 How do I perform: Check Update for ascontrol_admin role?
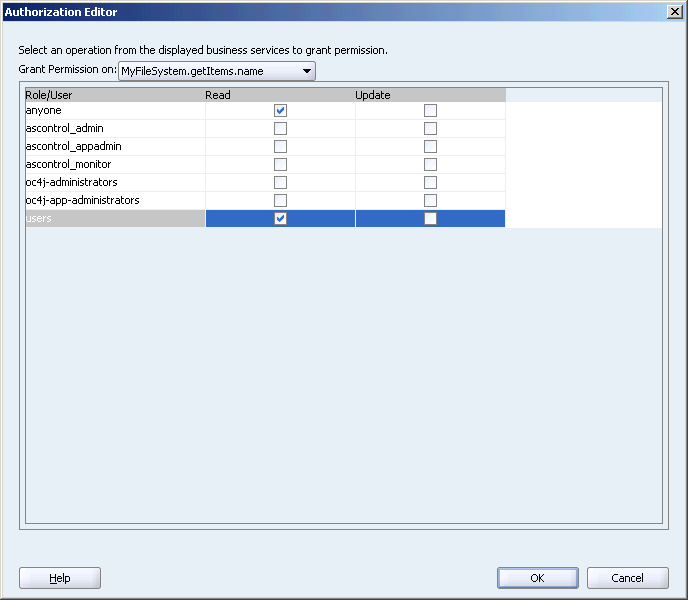(x=430, y=129)
